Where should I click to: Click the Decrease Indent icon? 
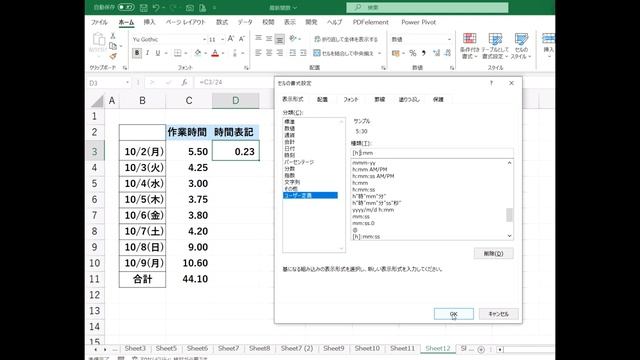[293, 53]
